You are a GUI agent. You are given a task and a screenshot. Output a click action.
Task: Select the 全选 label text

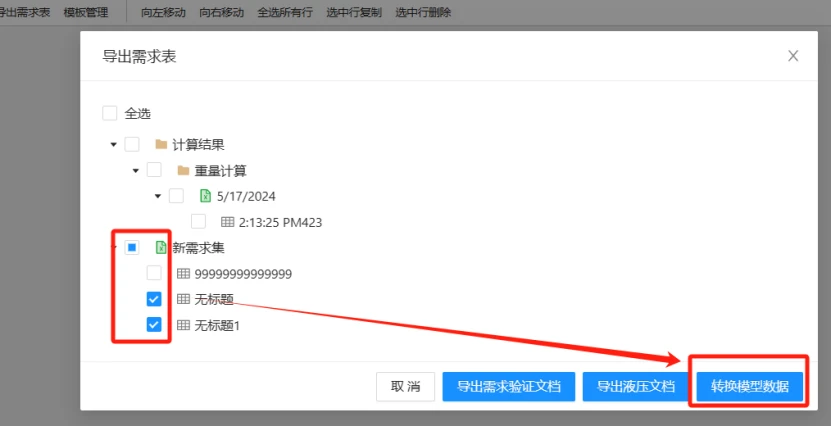[138, 113]
